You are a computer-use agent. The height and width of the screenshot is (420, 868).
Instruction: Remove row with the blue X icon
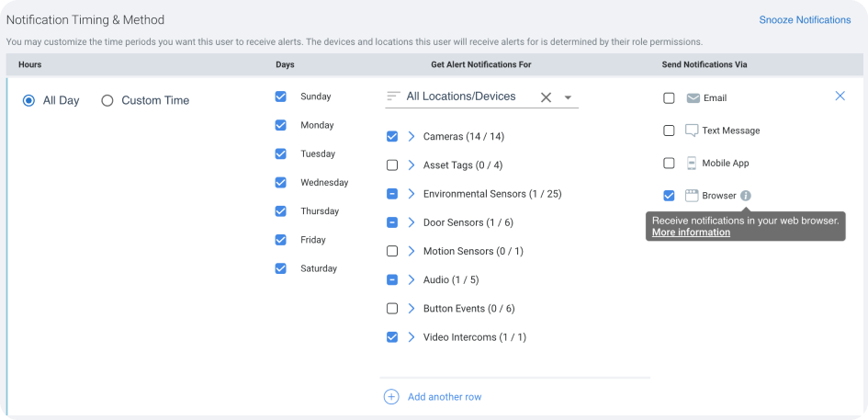840,96
